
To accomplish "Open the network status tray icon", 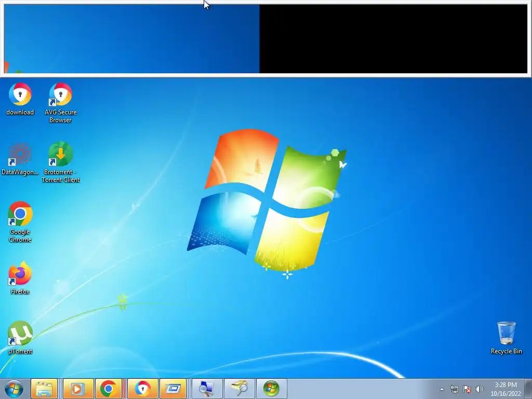I will click(454, 389).
